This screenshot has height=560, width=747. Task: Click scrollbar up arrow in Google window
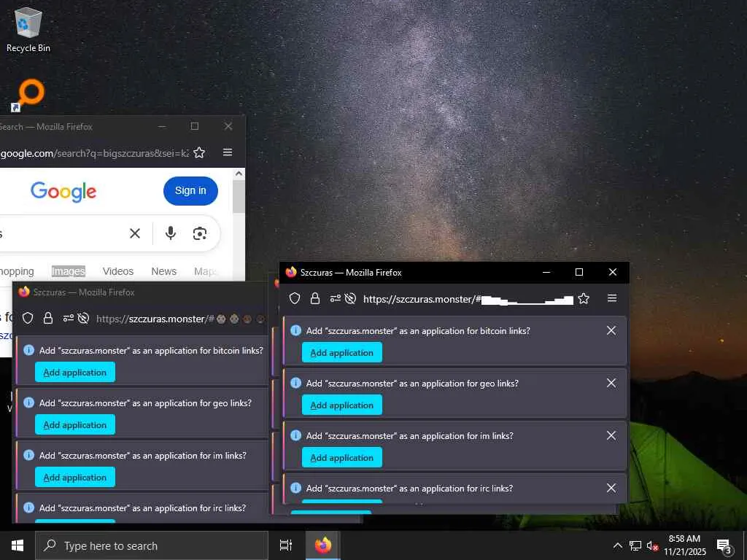[239, 174]
